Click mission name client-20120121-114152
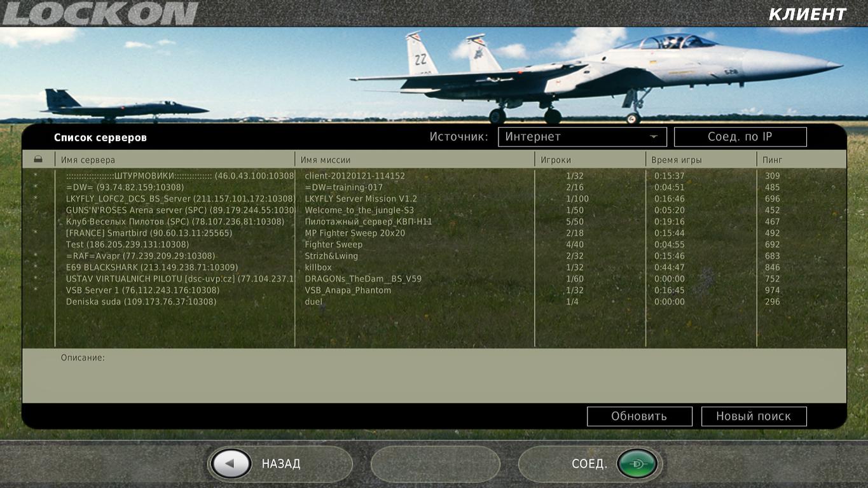868x488 pixels. tap(355, 176)
